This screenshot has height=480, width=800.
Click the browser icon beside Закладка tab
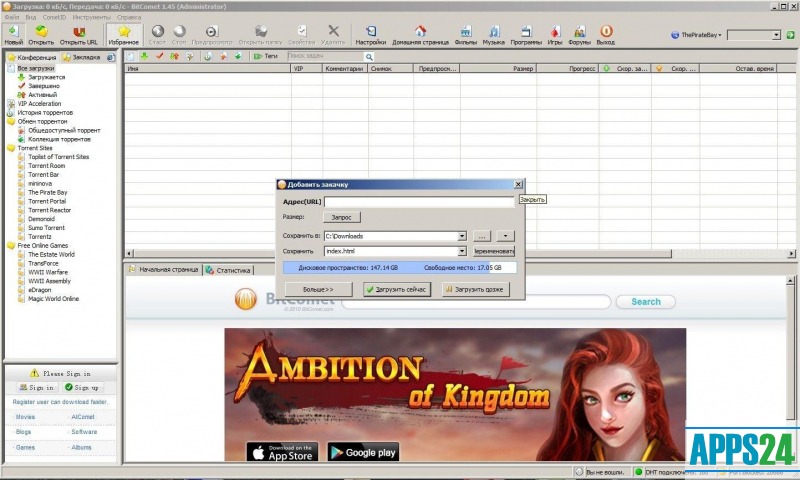pos(110,57)
